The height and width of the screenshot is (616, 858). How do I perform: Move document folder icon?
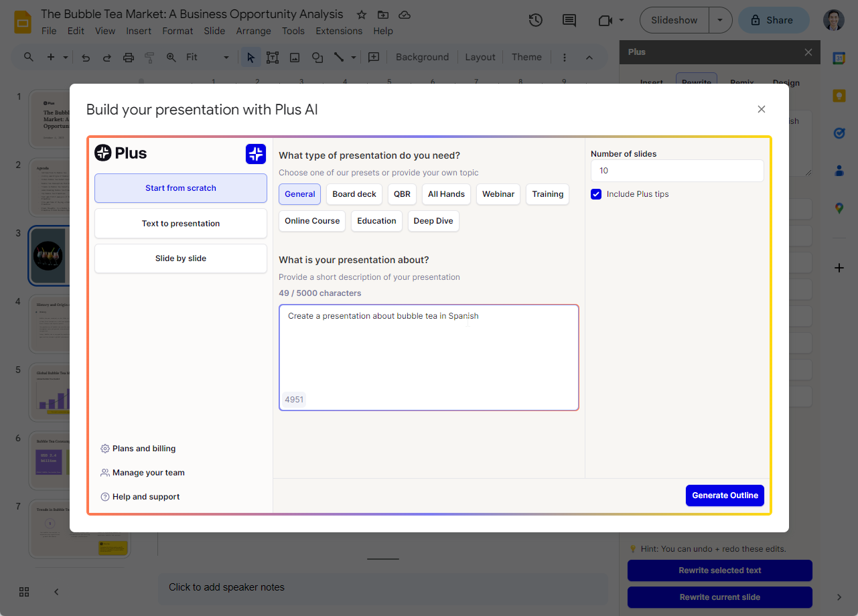click(382, 15)
